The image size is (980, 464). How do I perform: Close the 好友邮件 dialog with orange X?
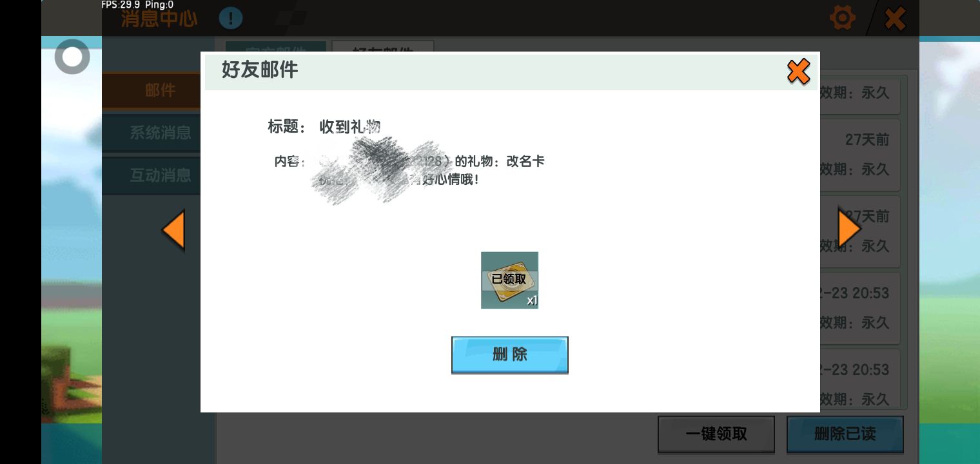[798, 72]
